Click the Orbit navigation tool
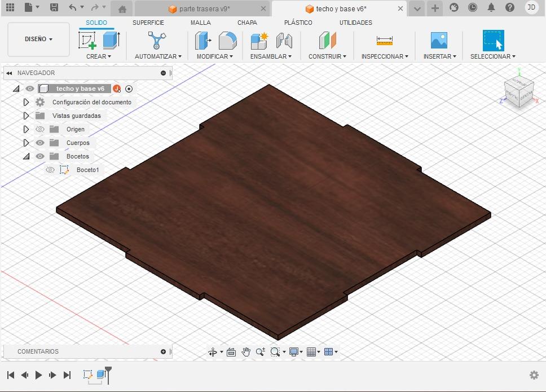 [x=213, y=352]
